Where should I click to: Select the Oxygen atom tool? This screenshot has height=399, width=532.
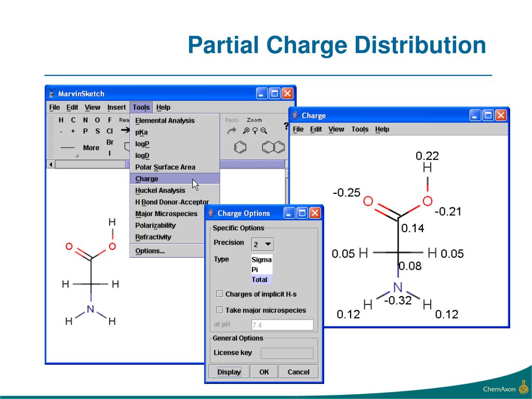[x=97, y=120]
